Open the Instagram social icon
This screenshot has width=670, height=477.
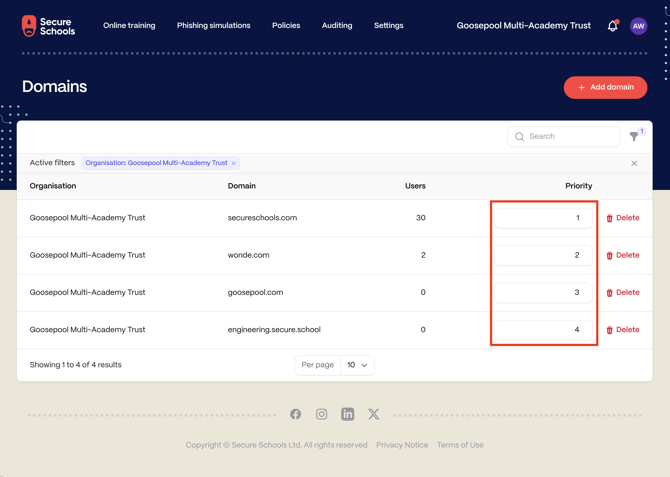point(322,414)
